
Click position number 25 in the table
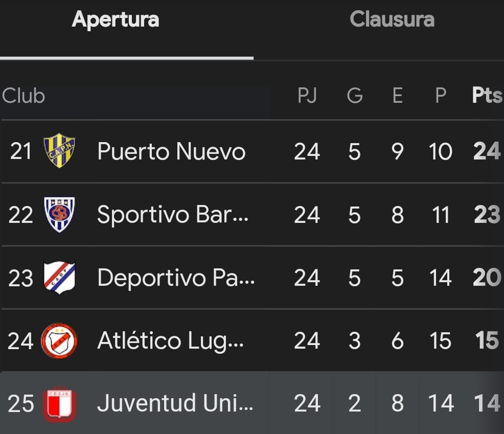(21, 404)
